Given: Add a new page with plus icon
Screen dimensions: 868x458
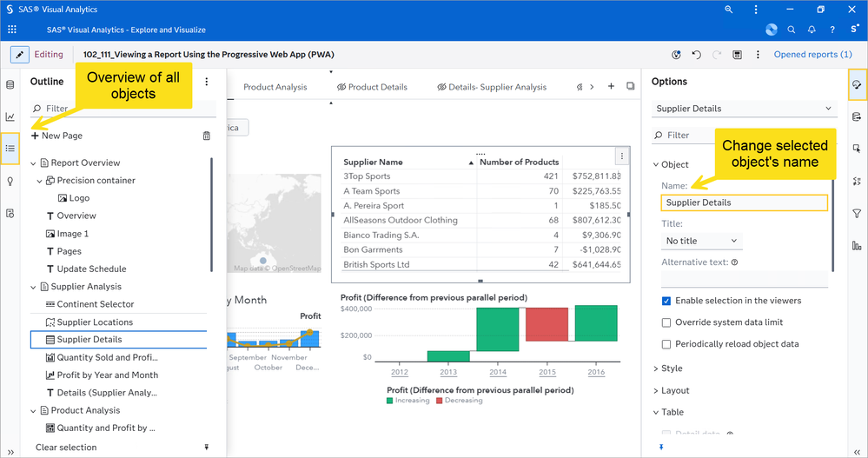Looking at the screenshot, I should [611, 86].
